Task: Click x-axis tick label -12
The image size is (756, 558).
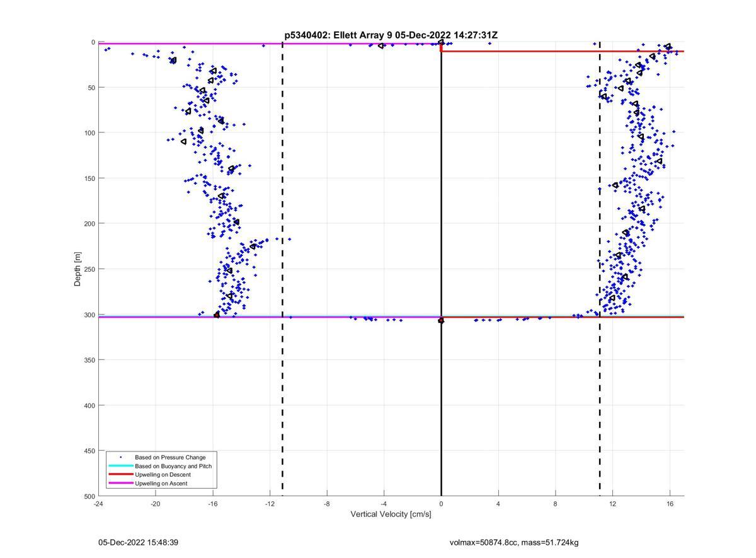Action: tap(270, 504)
